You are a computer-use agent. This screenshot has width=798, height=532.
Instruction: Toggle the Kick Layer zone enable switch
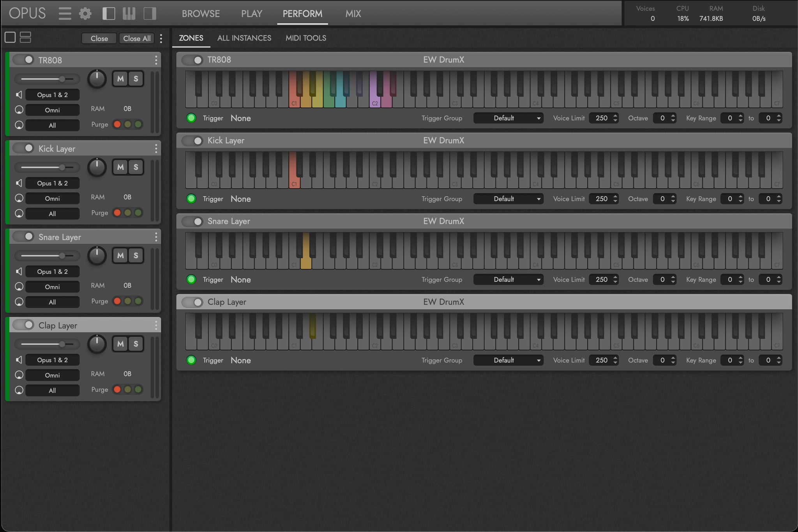coord(192,141)
